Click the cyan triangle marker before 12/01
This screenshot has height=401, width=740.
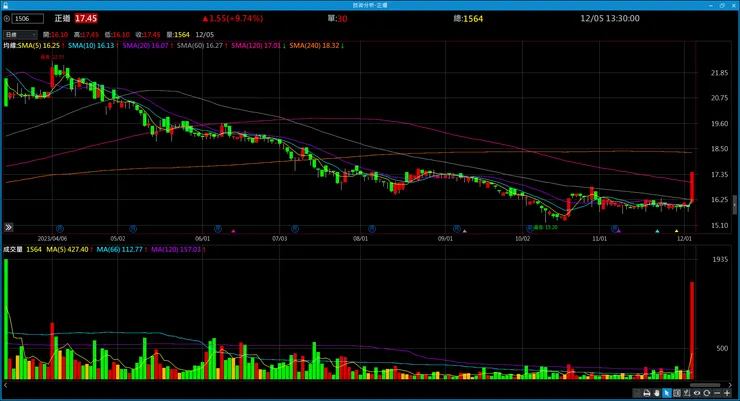[x=657, y=231]
